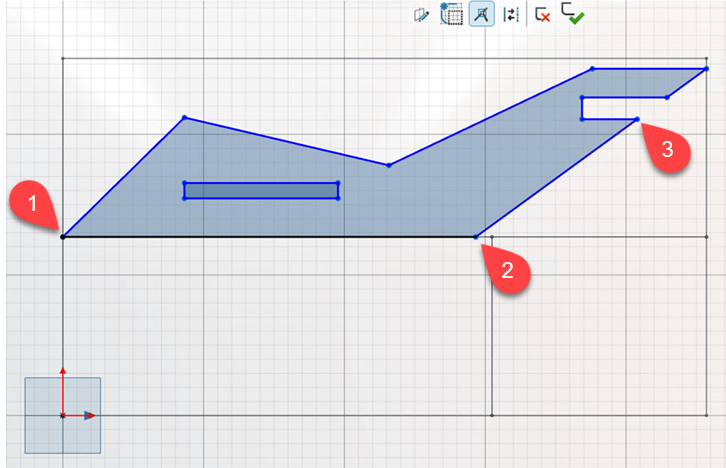The width and height of the screenshot is (726, 468).
Task: Select the bottom-right corner of the inner rectangle
Action: pyautogui.click(x=338, y=199)
